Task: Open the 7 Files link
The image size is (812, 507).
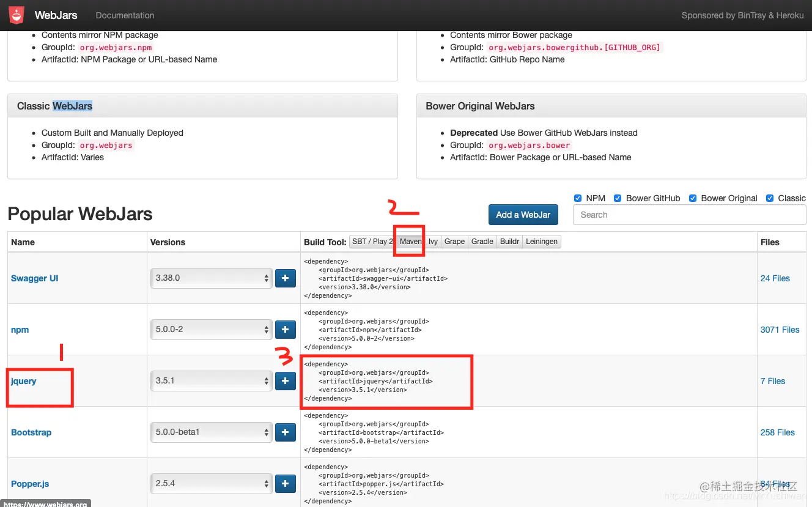Action: [773, 381]
